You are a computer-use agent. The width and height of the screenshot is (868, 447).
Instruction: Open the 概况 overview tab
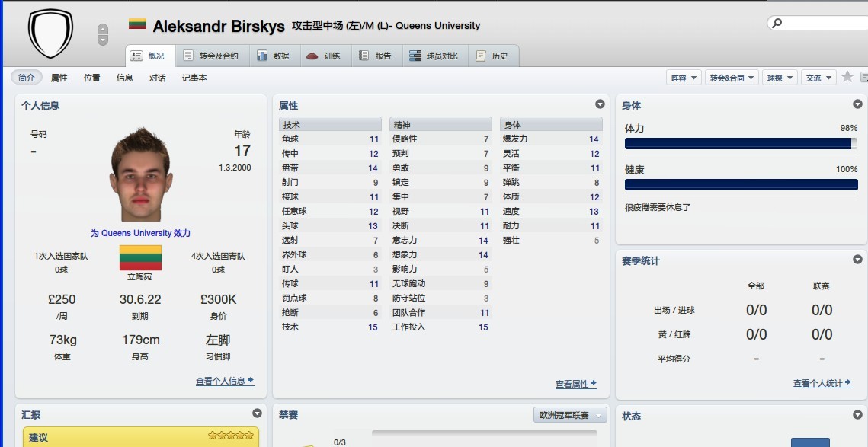pyautogui.click(x=150, y=56)
